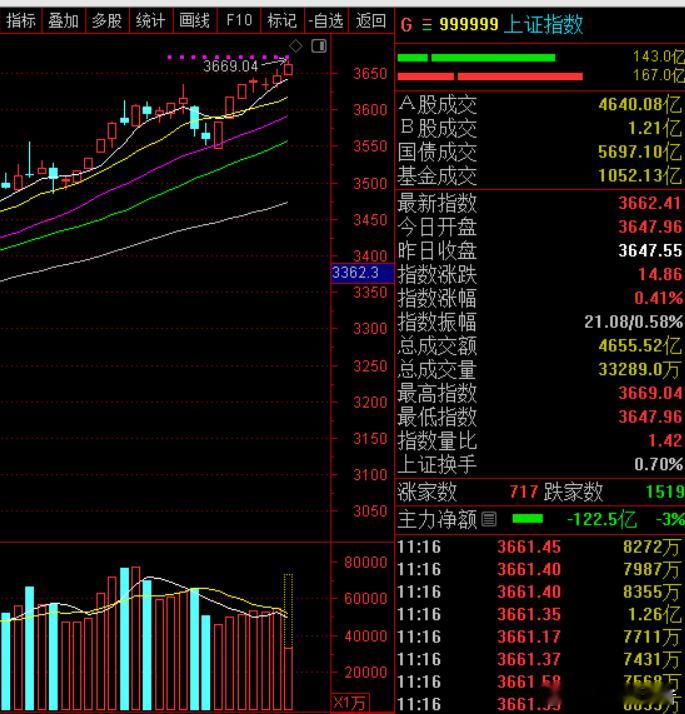This screenshot has height=714, width=685.
Task: Click the 3362.3 price axis marker
Action: tap(362, 273)
